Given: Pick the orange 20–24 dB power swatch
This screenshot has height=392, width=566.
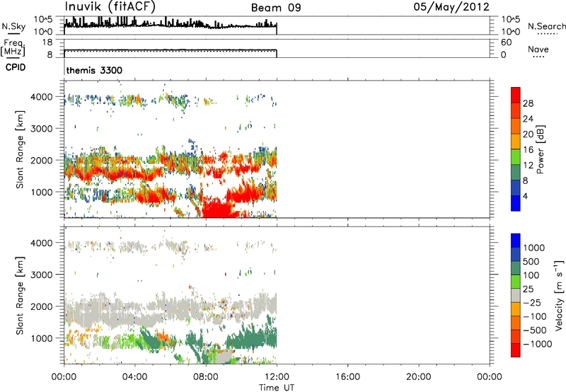Looking at the screenshot, I should (516, 127).
